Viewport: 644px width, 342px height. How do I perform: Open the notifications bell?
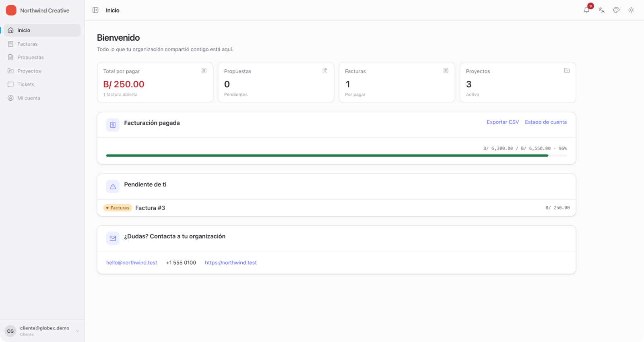click(x=586, y=10)
